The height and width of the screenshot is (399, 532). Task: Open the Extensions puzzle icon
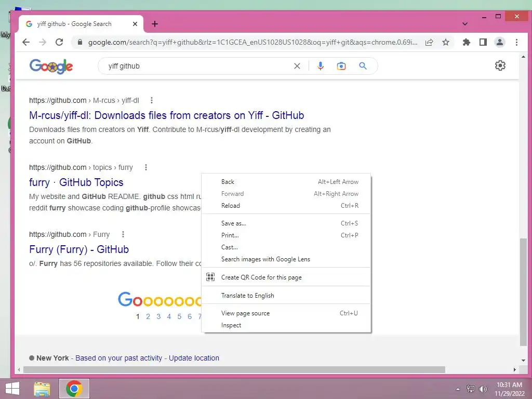(467, 42)
